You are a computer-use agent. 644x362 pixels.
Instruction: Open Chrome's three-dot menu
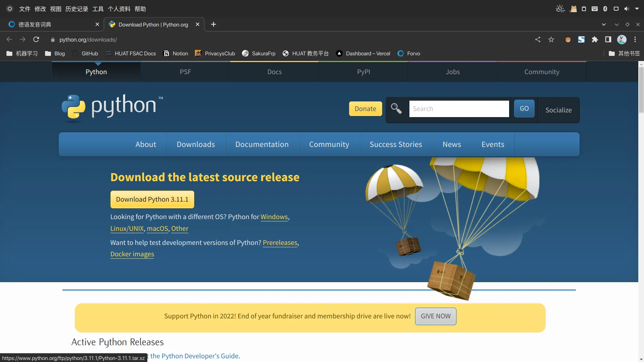tap(635, 40)
